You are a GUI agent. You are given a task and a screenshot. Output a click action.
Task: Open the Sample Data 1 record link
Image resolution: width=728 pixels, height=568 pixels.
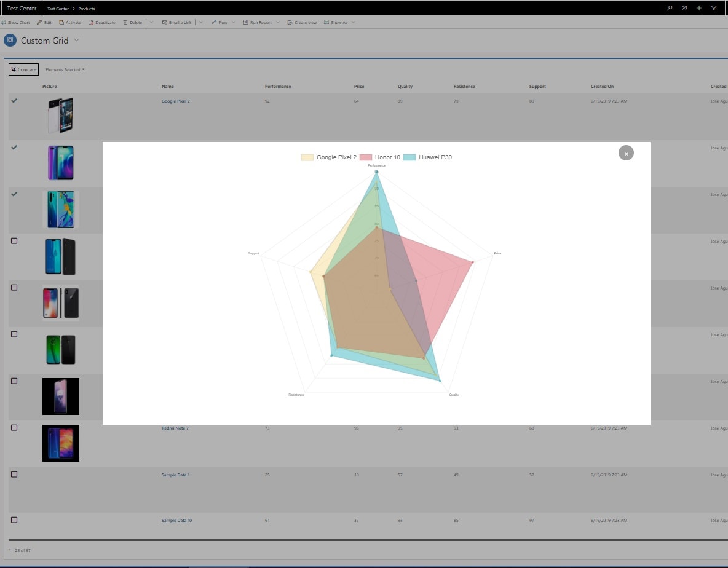[x=175, y=475]
